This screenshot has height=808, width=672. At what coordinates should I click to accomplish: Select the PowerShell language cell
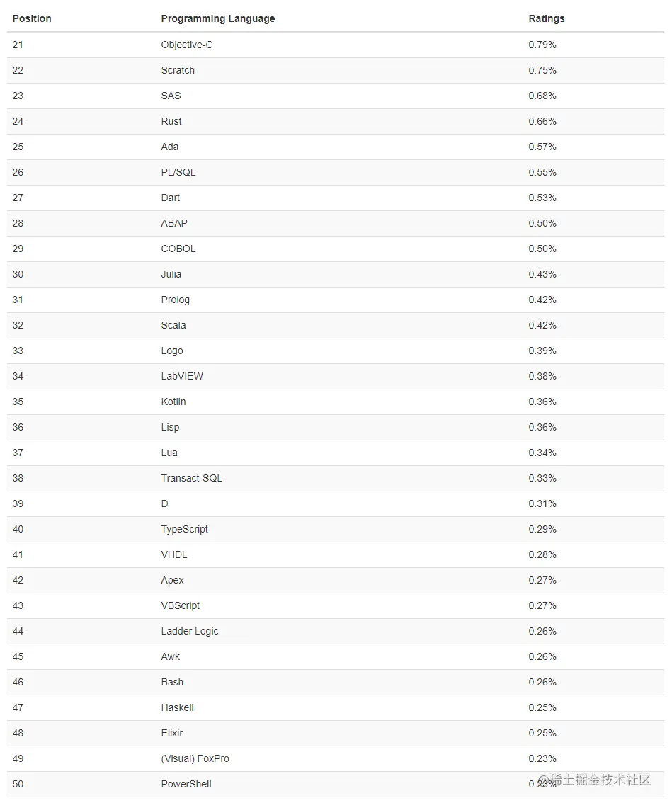pos(186,784)
